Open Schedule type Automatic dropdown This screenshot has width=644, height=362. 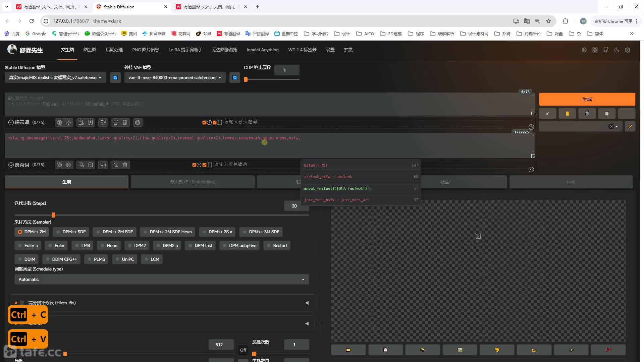click(162, 280)
